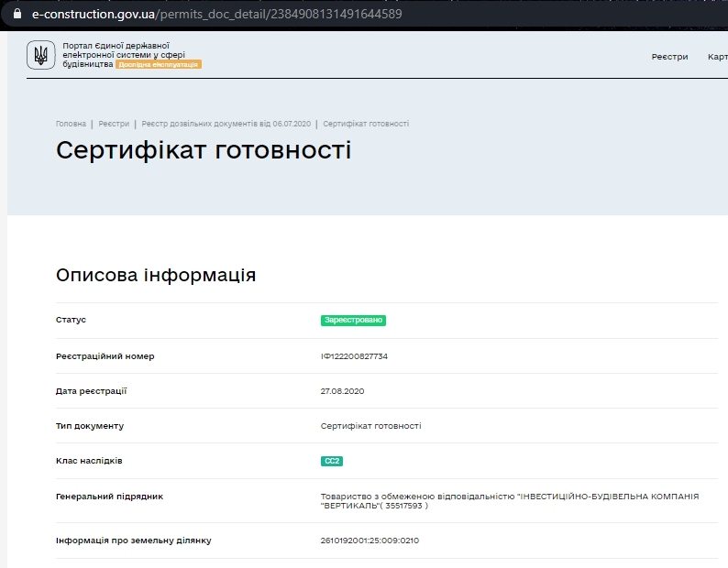The width and height of the screenshot is (728, 568).
Task: Click the Ukrainian trident emblem logo
Action: (x=41, y=55)
